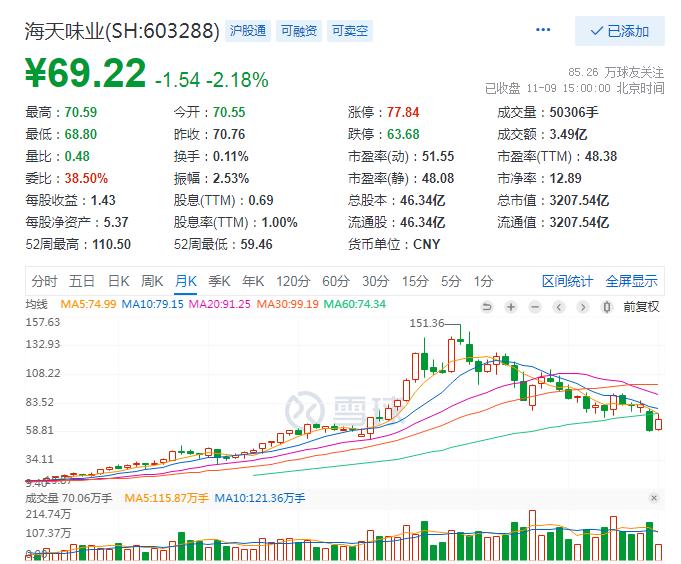681x564 pixels.
Task: Click the 涨停 77.84 value
Action: pyautogui.click(x=403, y=112)
